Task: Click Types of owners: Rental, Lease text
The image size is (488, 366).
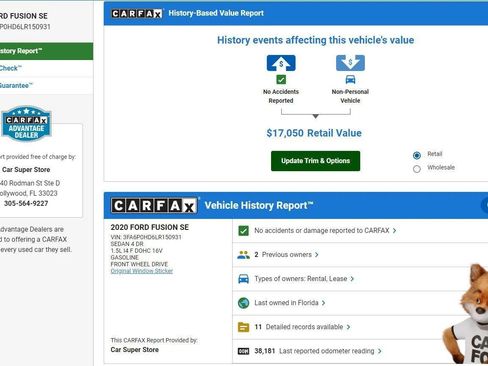Action: coord(301,279)
